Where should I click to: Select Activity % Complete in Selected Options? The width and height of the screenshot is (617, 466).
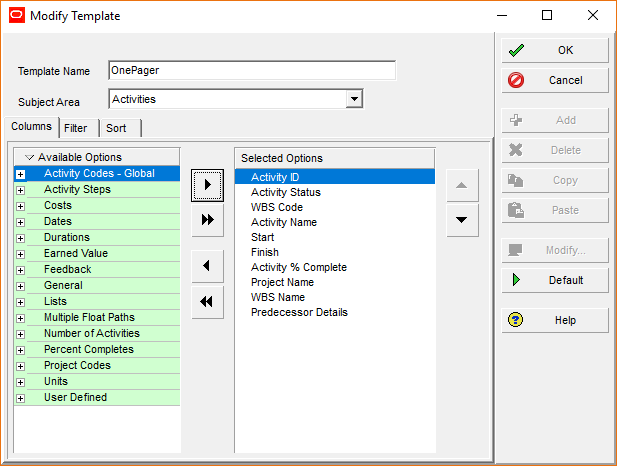[x=298, y=267]
